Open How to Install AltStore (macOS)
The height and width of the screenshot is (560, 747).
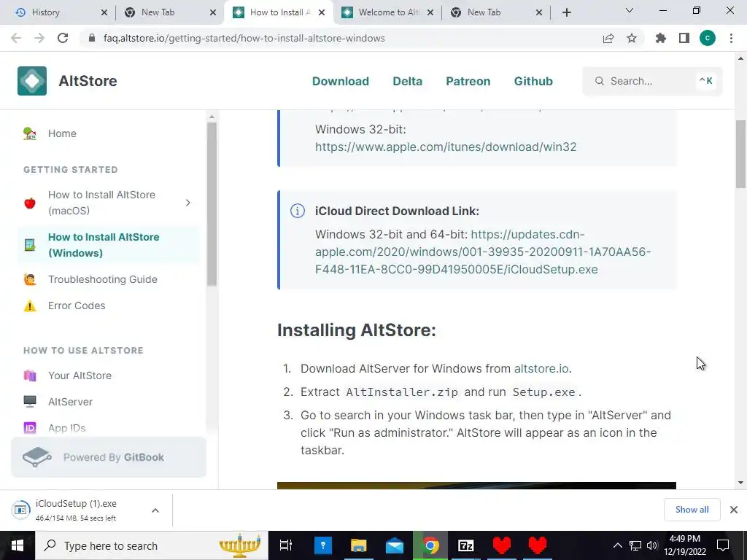tap(101, 203)
